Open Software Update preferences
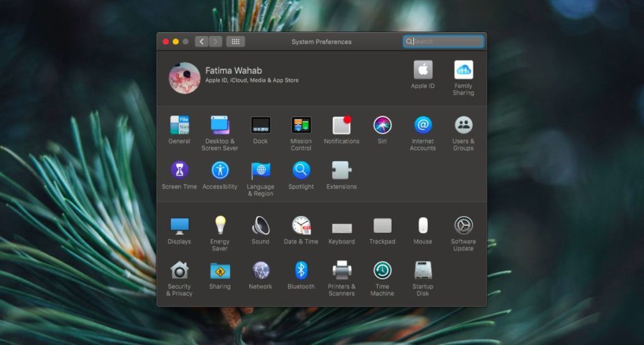The width and height of the screenshot is (644, 345). (x=463, y=225)
